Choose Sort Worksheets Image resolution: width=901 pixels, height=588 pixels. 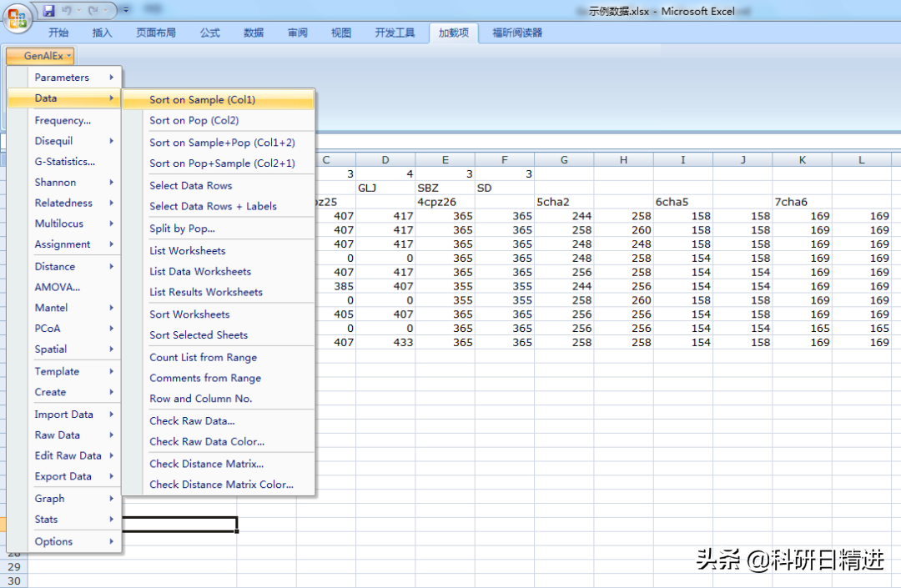(219, 314)
